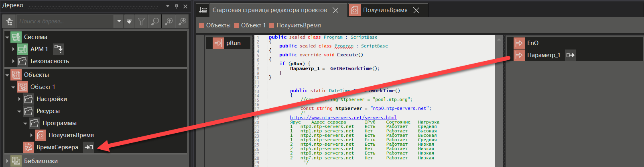Click the search next (down arrow) icon

coord(182,21)
